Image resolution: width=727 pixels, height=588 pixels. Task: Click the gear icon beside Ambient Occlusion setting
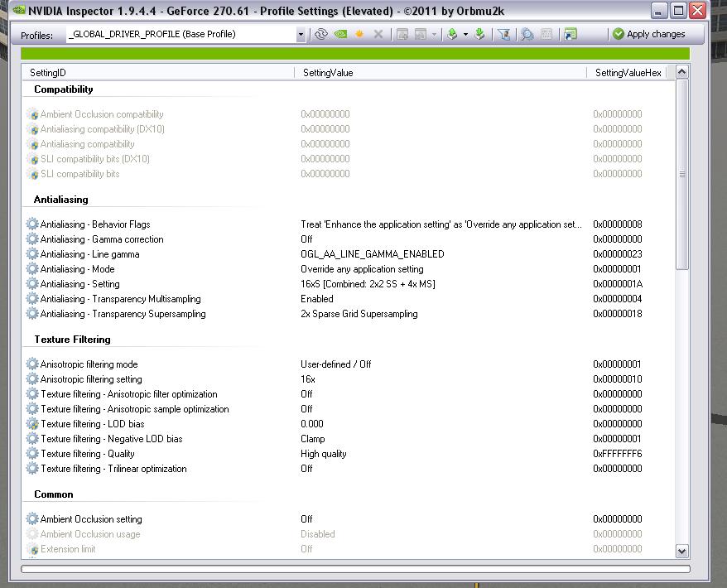tap(32, 518)
